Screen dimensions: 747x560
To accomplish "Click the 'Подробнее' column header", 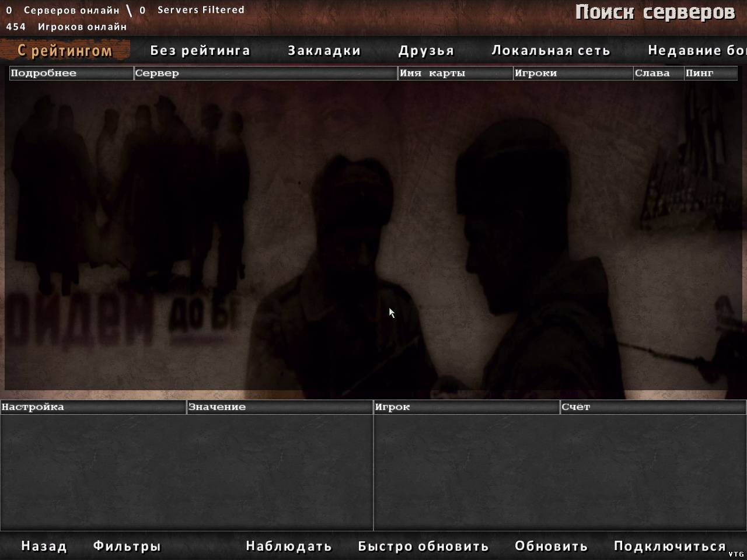I will [71, 73].
